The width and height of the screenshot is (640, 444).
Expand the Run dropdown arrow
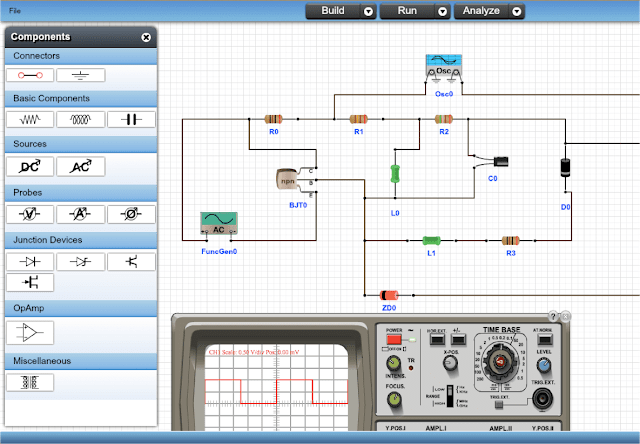tap(442, 11)
